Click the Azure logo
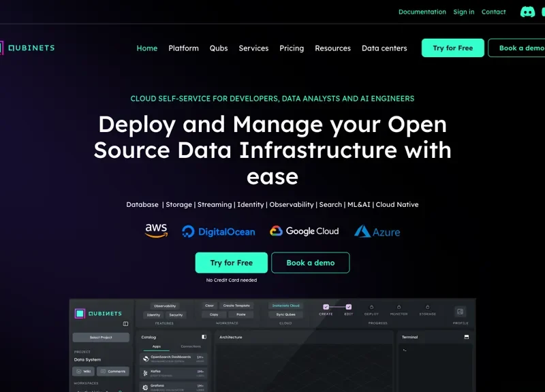This screenshot has width=545, height=392. click(x=377, y=232)
